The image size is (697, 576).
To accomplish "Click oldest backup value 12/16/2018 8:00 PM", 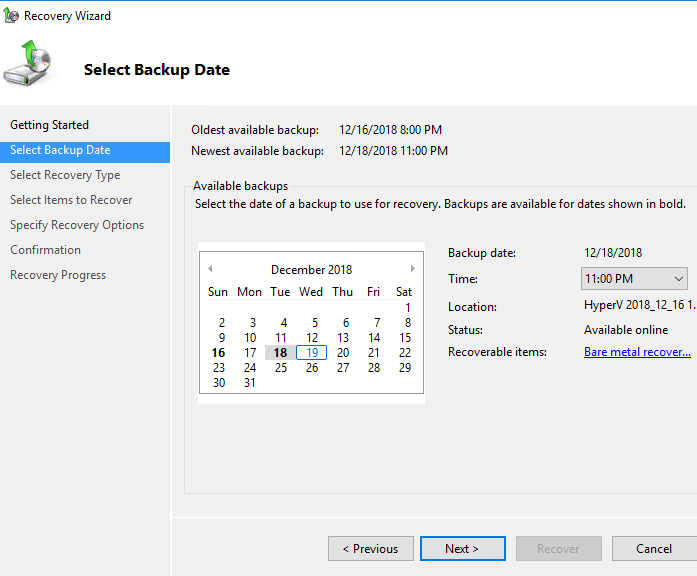I will click(390, 130).
